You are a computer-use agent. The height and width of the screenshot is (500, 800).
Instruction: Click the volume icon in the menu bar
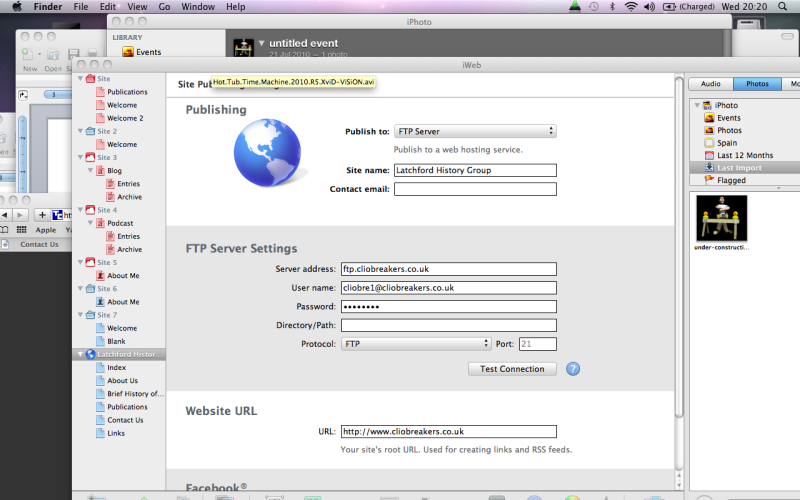point(649,7)
